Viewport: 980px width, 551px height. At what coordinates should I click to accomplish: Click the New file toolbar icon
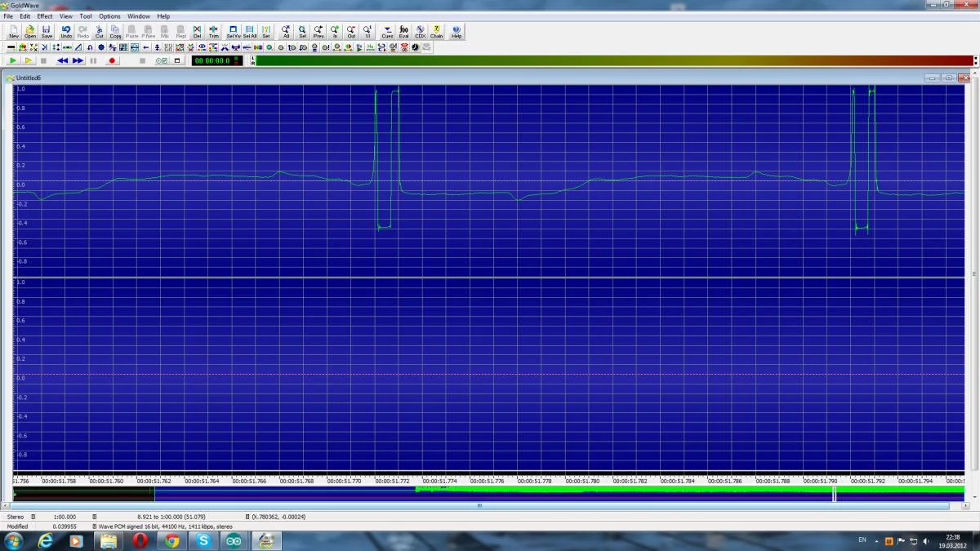[x=14, y=32]
